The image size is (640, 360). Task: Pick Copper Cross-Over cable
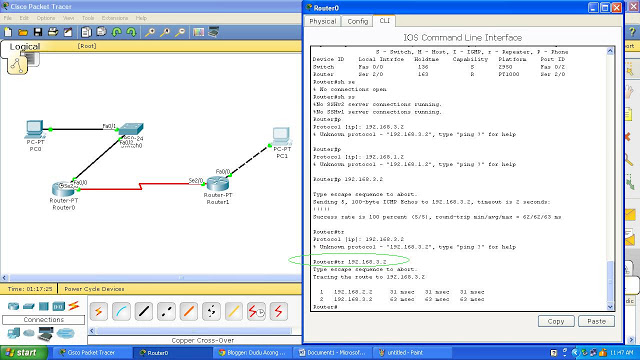(166, 312)
